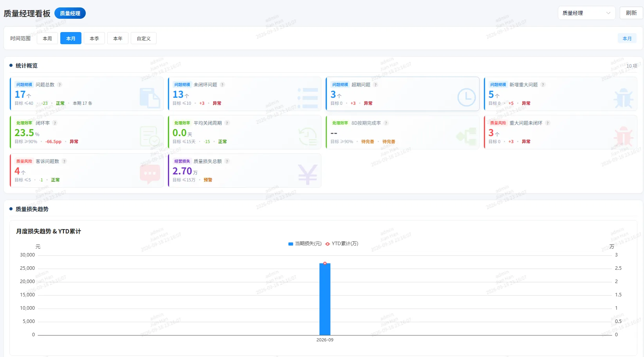Click the 本月 tag at right
The height and width of the screenshot is (357, 644).
click(627, 38)
